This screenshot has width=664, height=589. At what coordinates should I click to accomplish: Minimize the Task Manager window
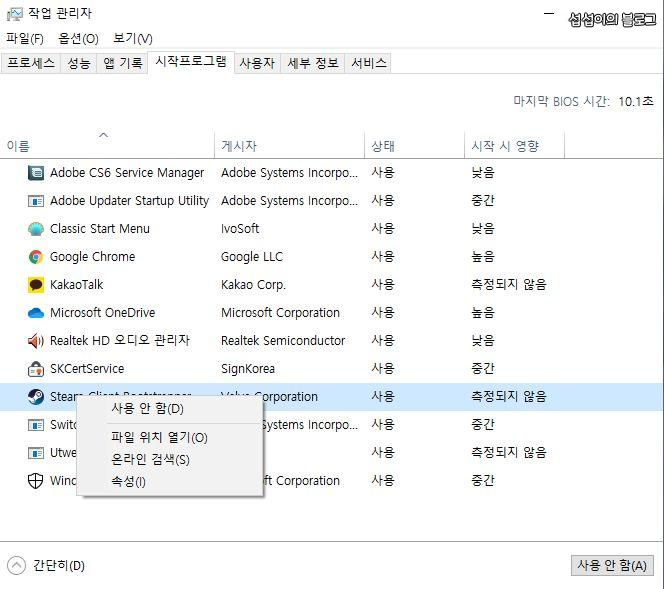[549, 14]
